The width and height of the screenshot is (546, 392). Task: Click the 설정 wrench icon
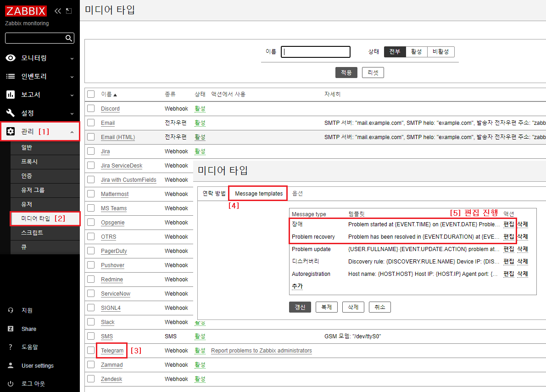pos(11,113)
